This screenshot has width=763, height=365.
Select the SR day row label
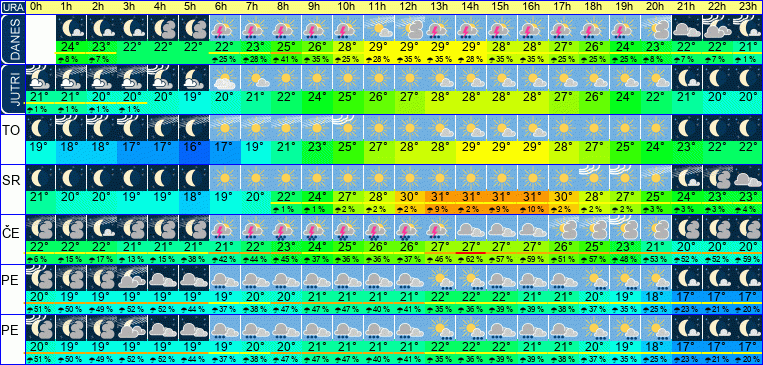coord(12,181)
